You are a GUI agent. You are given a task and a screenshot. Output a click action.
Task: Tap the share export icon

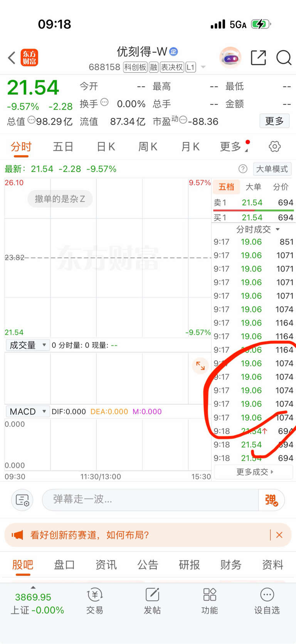click(x=258, y=58)
